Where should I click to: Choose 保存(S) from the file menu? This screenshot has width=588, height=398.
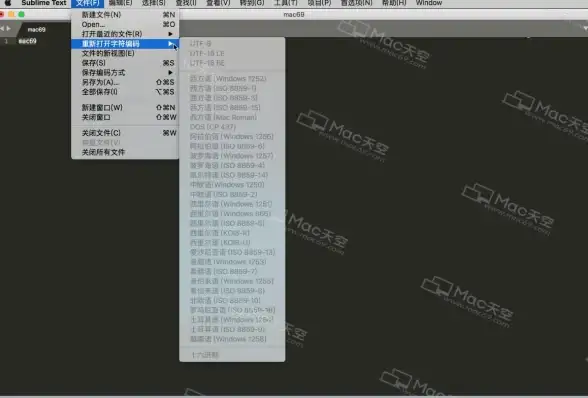tap(125, 63)
